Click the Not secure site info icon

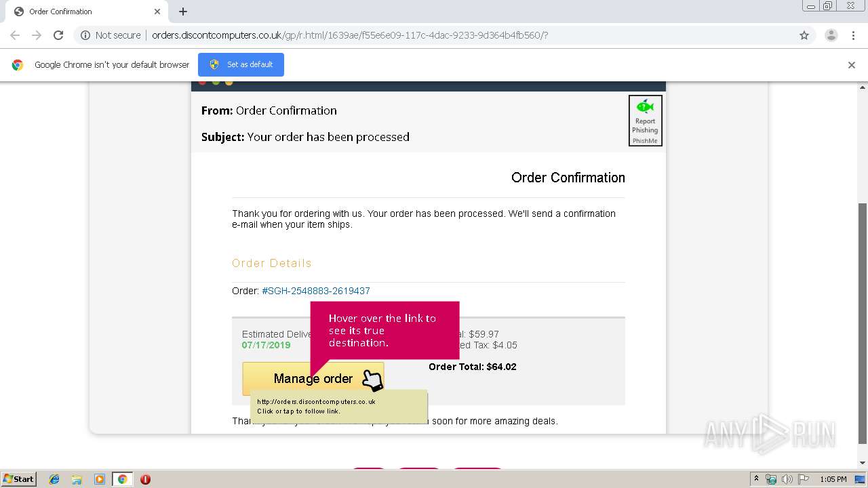coord(85,35)
